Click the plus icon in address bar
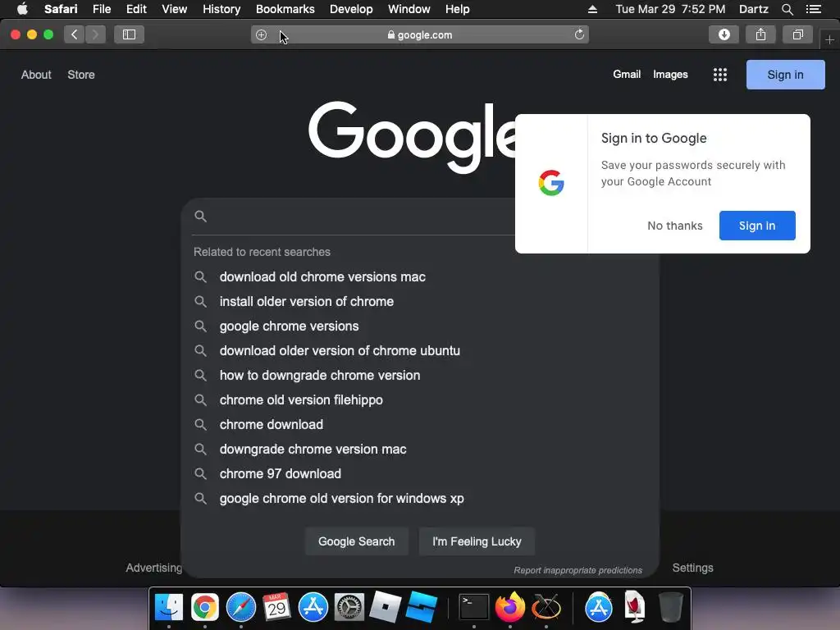840x630 pixels. click(x=262, y=34)
